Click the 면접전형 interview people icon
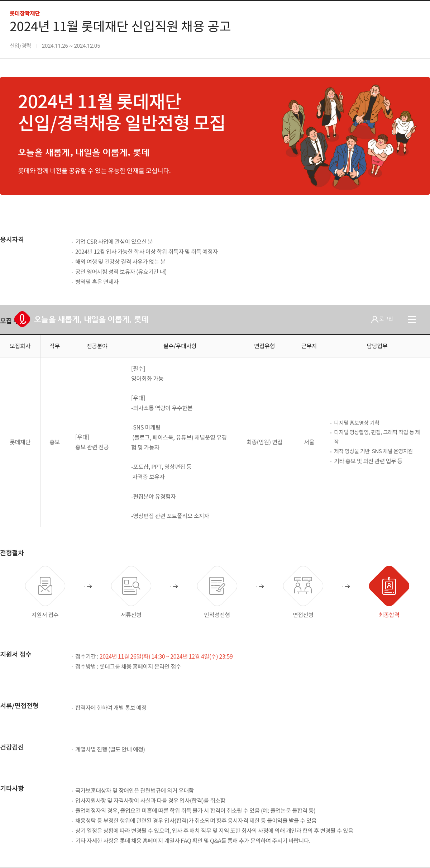 (x=303, y=586)
